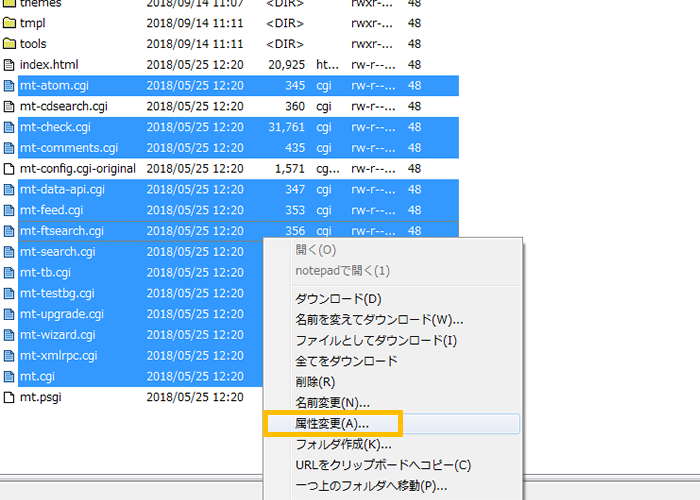Click <DIR> entry in tmpl row
Viewport: 700px width, 500px height.
tap(285, 23)
